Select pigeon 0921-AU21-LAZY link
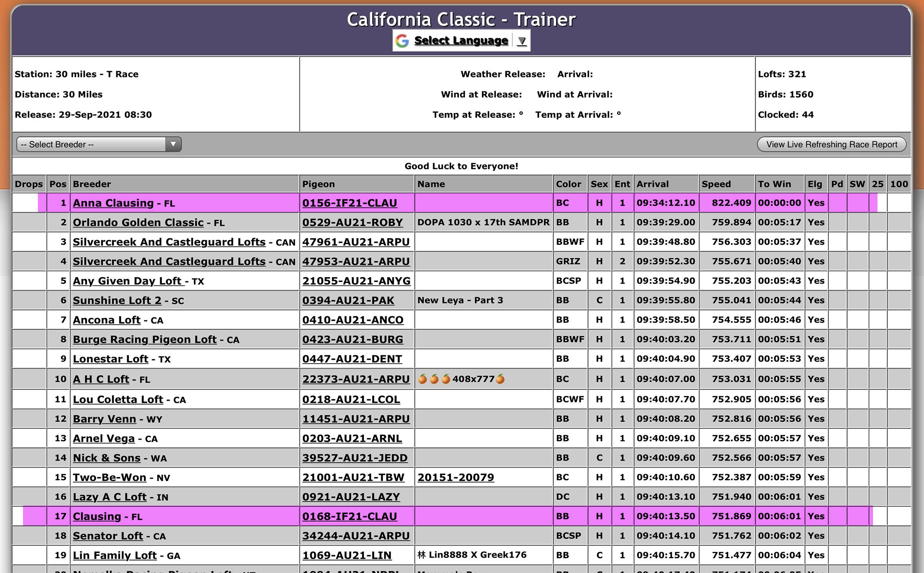924x573 pixels. click(x=351, y=497)
